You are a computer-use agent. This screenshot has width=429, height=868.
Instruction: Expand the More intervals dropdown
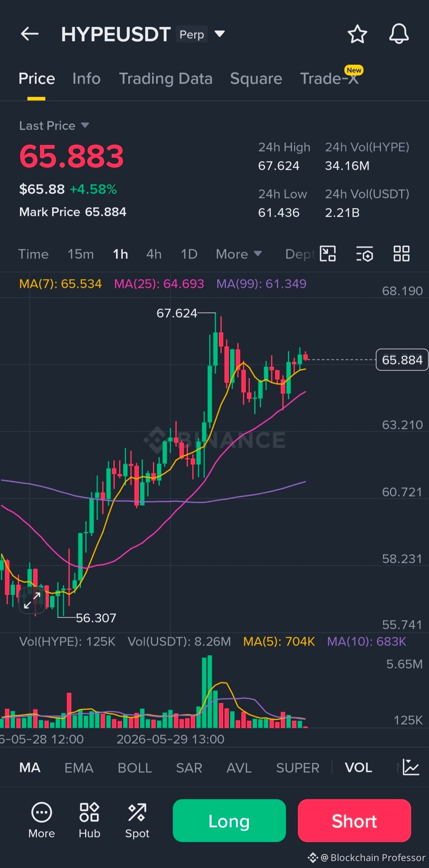tap(239, 254)
